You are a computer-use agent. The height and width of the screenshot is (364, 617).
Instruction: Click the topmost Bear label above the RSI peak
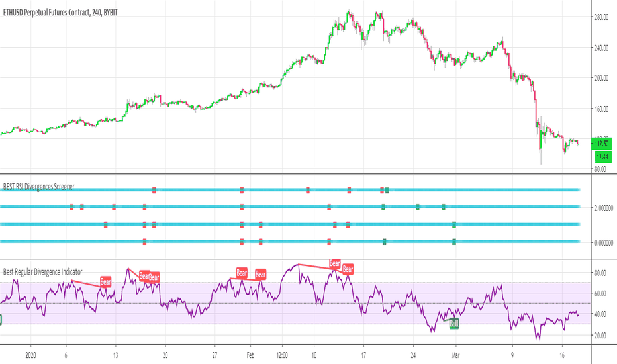[334, 263]
